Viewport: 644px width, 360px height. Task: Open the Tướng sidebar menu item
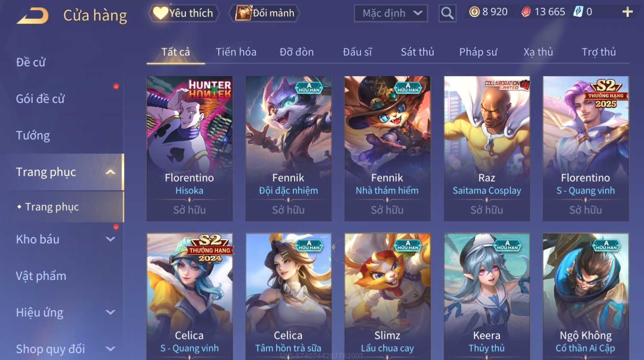pos(33,136)
